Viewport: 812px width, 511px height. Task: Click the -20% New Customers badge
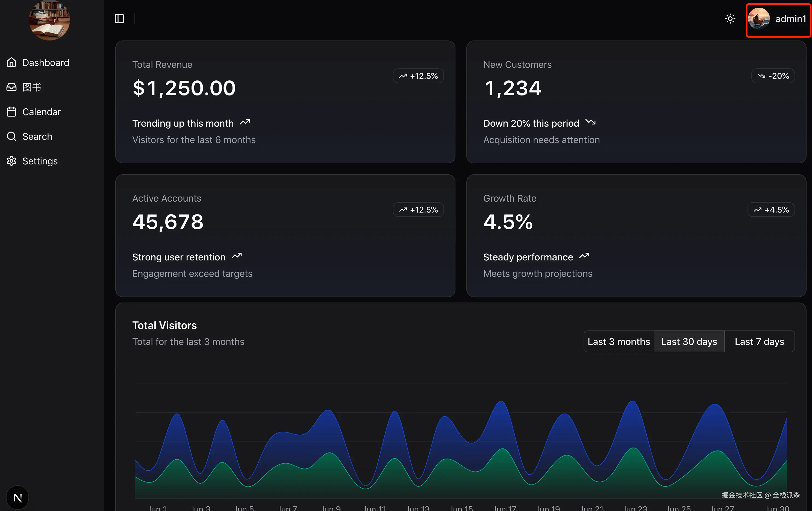point(773,76)
